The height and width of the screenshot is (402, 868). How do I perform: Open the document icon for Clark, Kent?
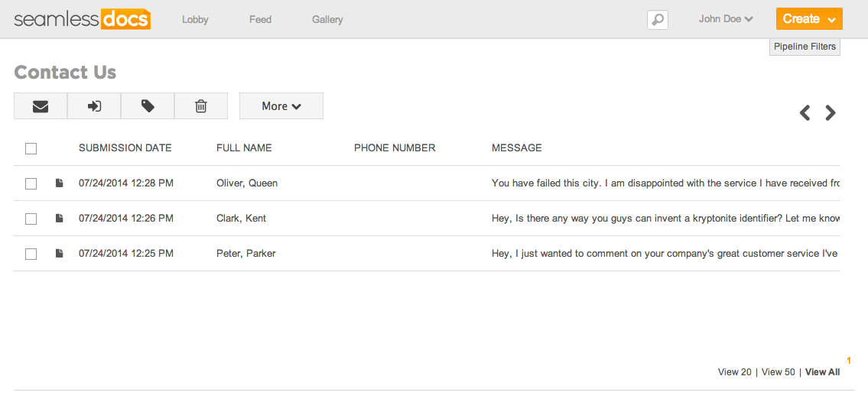pos(59,219)
